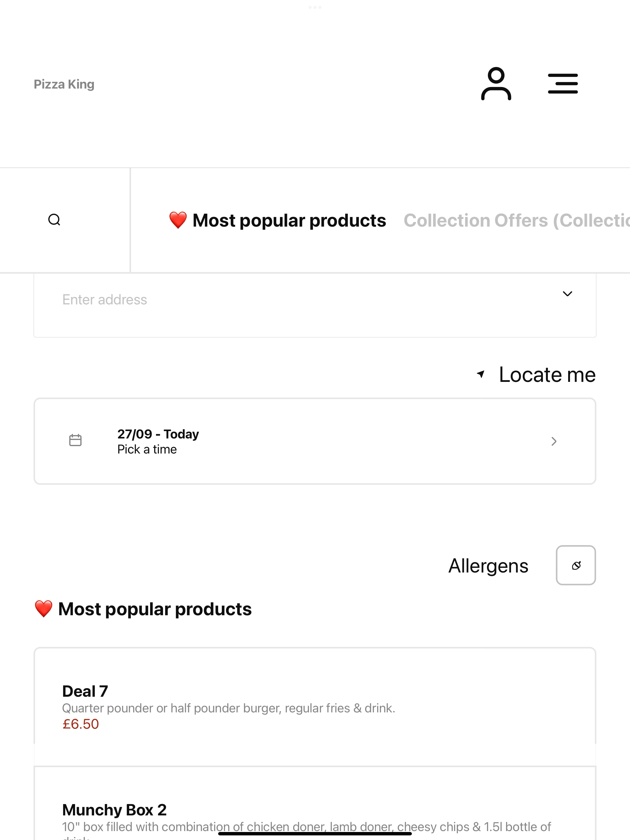
Task: Open the 27/09 - Today time selector
Action: click(315, 441)
